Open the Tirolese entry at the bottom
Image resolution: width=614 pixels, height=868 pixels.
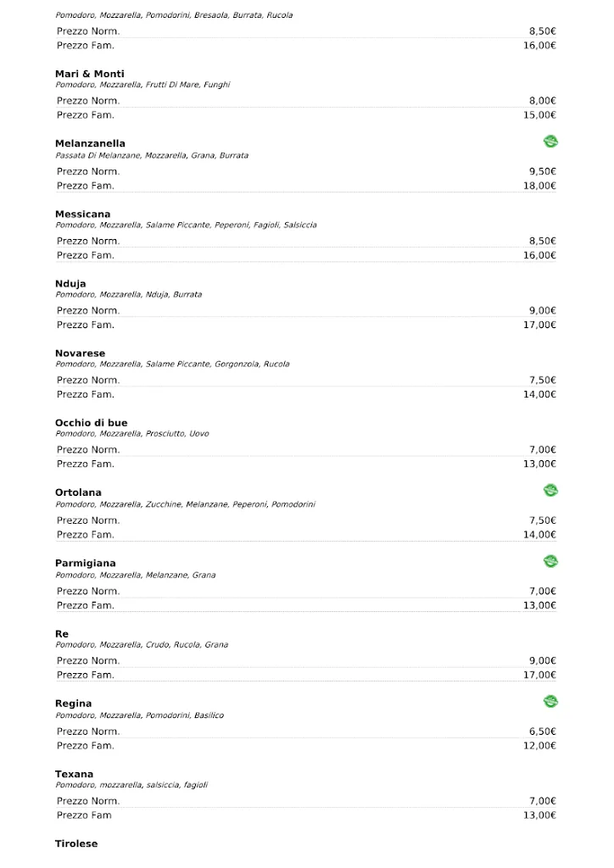click(x=76, y=843)
